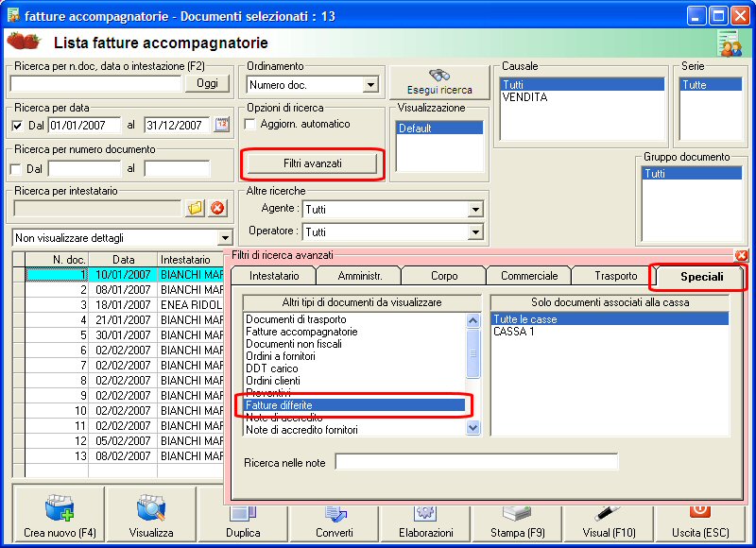The width and height of the screenshot is (756, 548).
Task: Select Tutti in Gruppo documento list
Action: (x=692, y=174)
